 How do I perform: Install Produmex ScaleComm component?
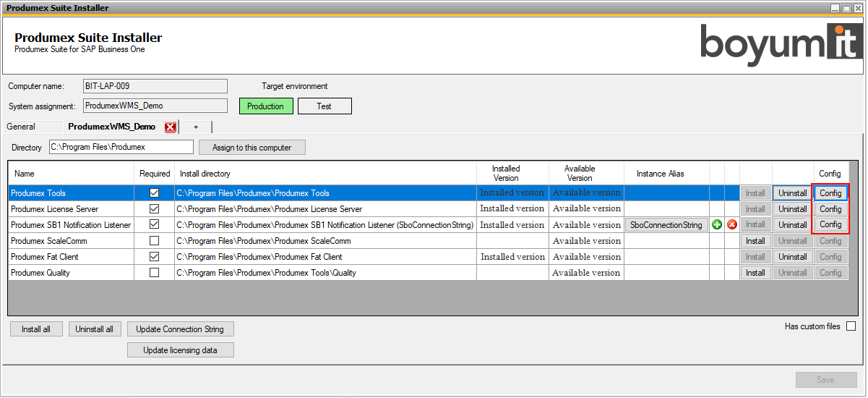[755, 241]
